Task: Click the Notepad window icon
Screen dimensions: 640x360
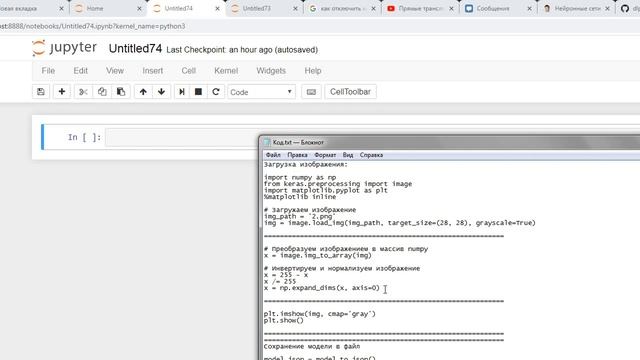Action: 267,142
